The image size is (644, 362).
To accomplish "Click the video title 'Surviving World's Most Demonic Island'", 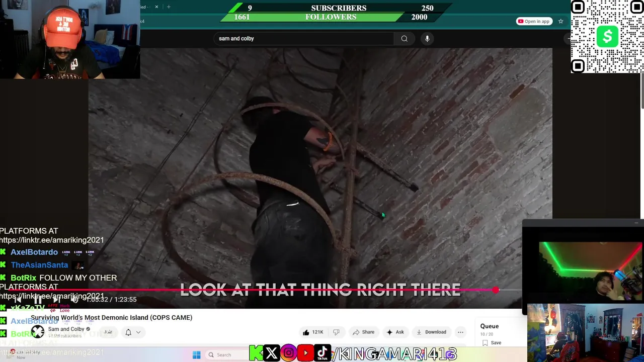I will pos(112,318).
